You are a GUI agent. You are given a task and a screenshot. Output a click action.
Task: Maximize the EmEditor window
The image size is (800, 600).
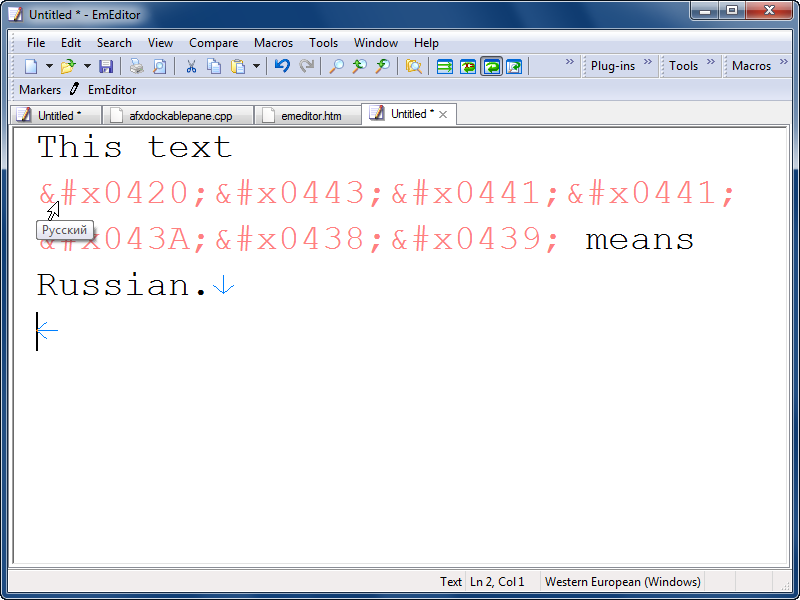tap(732, 10)
